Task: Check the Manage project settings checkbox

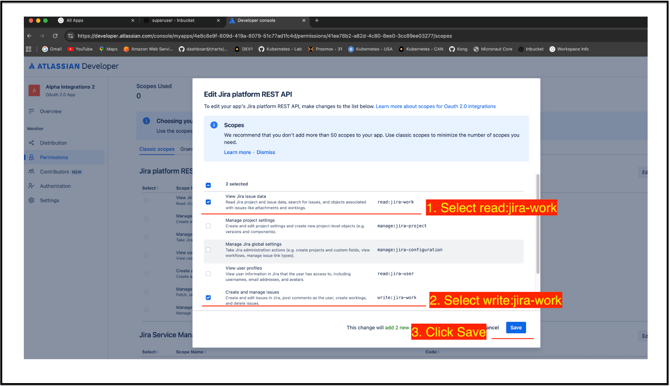Action: [208, 226]
